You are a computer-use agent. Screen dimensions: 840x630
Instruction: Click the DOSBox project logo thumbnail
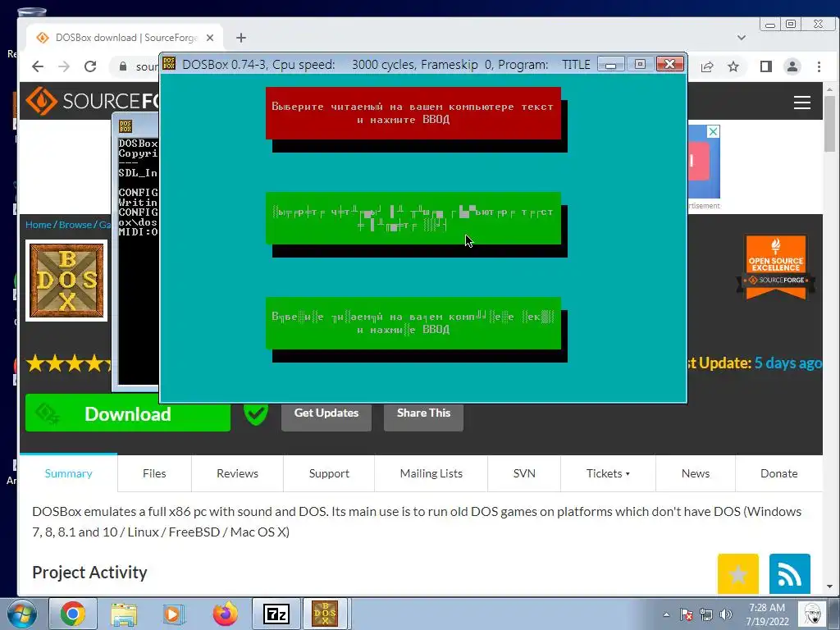point(66,281)
